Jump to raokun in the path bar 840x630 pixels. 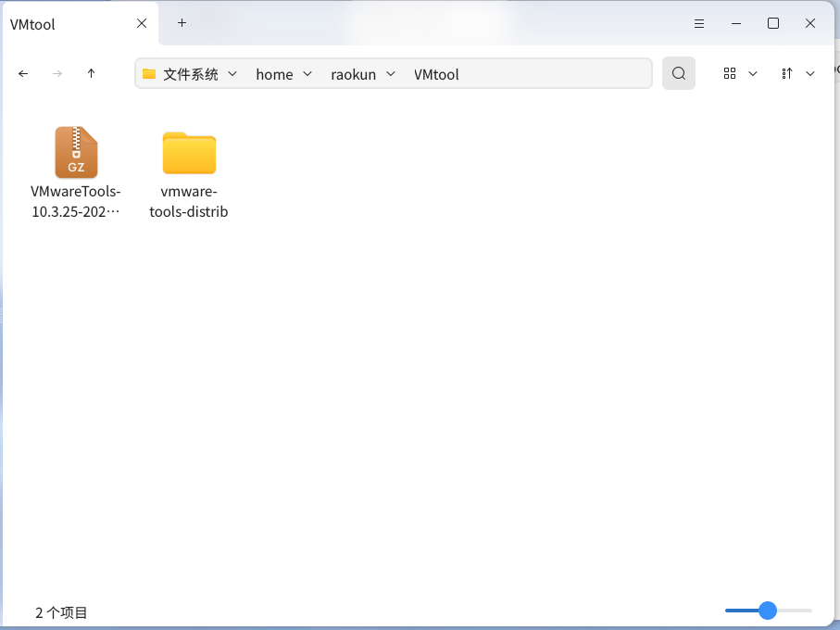(x=354, y=74)
